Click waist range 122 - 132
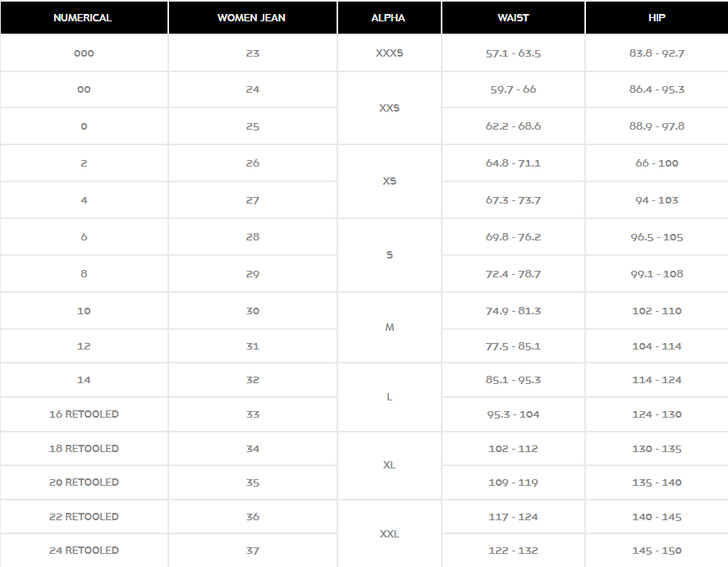 click(513, 551)
